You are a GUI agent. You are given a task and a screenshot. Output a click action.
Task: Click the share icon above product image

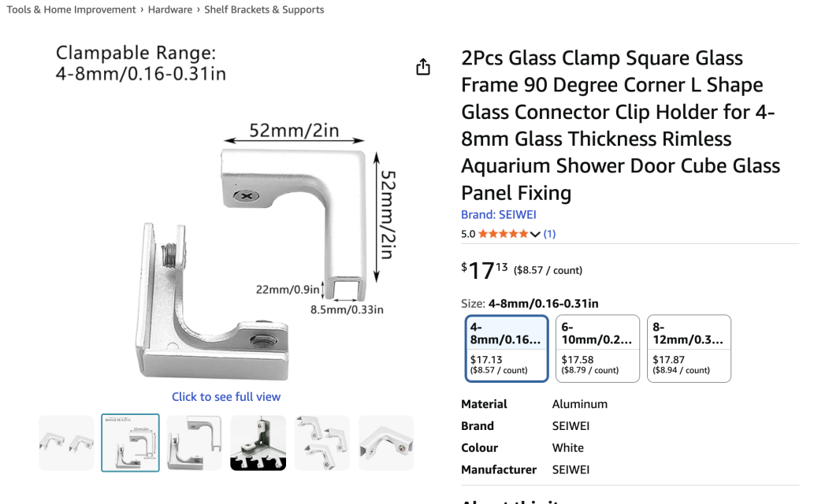(423, 67)
